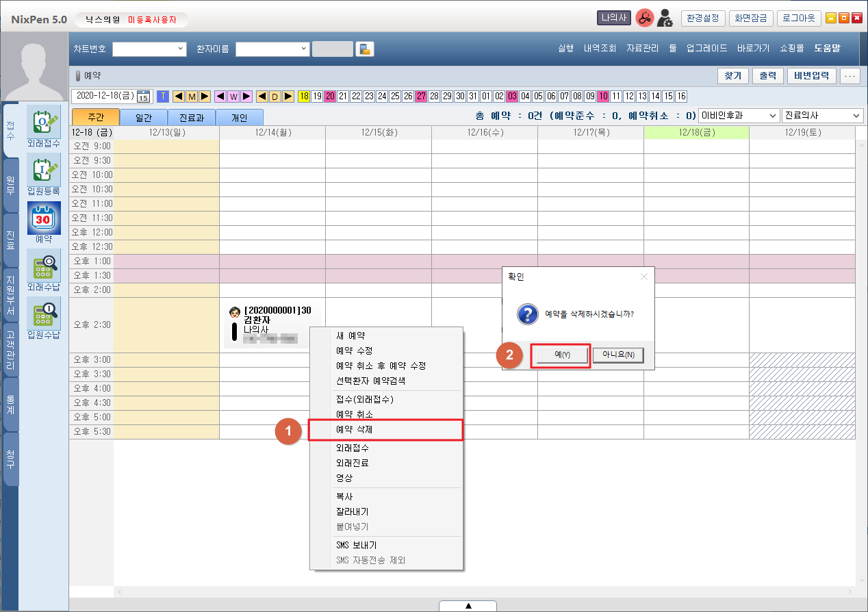
Task: Select the pink highlighted date 27
Action: pos(421,97)
